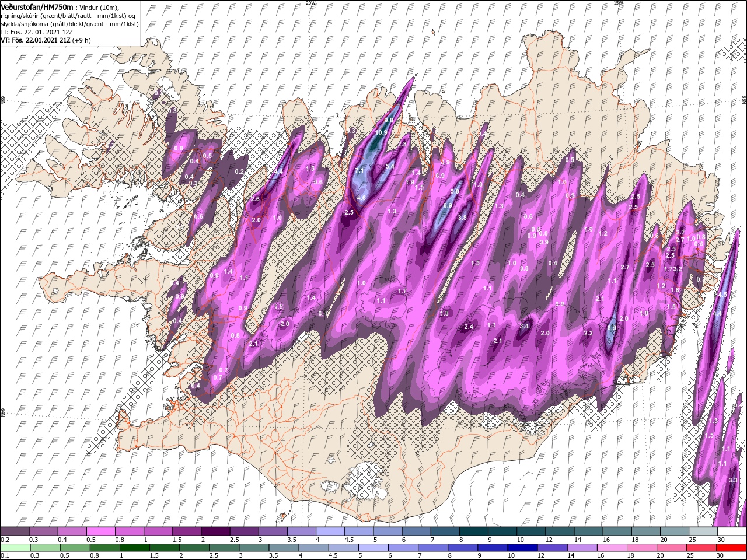Viewport: 747px width, 560px height.
Task: Select the upper scale swatch starting at 3
Action: point(272,531)
